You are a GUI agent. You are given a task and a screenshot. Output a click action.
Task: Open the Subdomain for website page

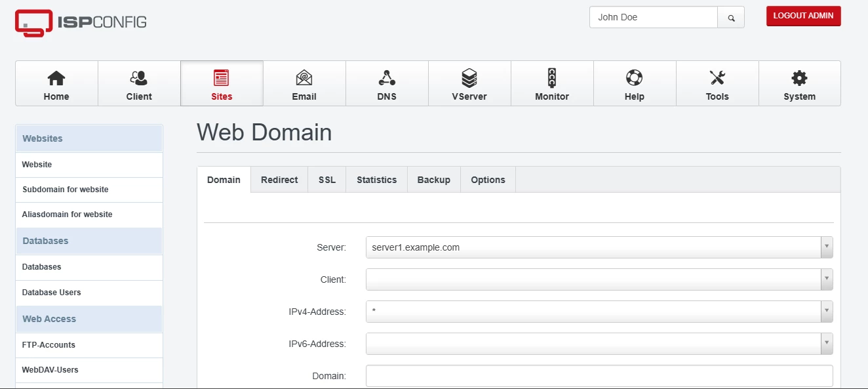tap(66, 189)
